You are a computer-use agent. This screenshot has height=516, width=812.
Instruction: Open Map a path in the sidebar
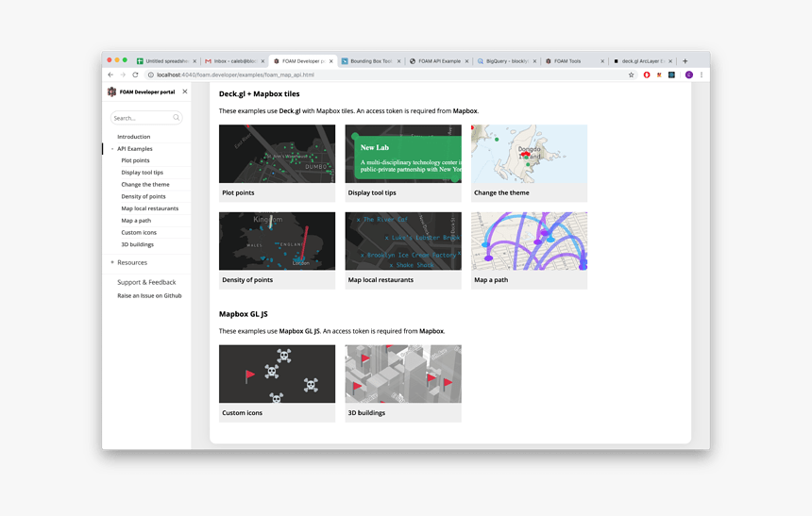(136, 221)
